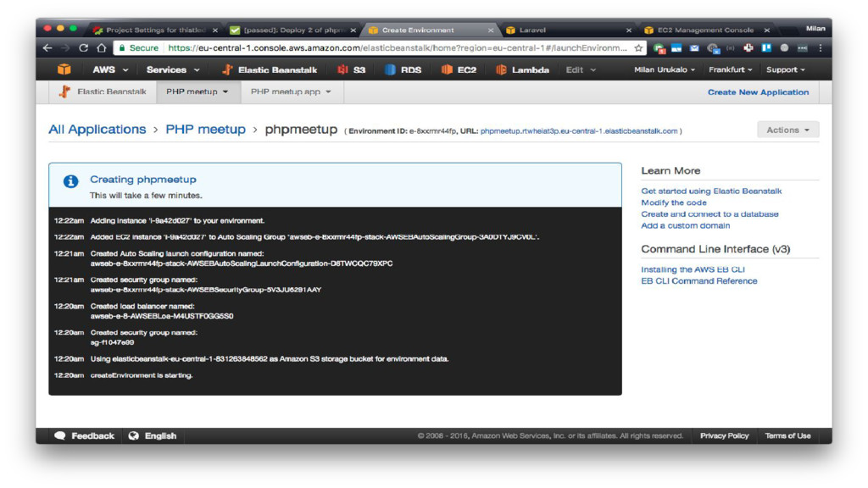Click the grey circle extension icon
Viewport: 868px width, 488px height.
point(784,48)
